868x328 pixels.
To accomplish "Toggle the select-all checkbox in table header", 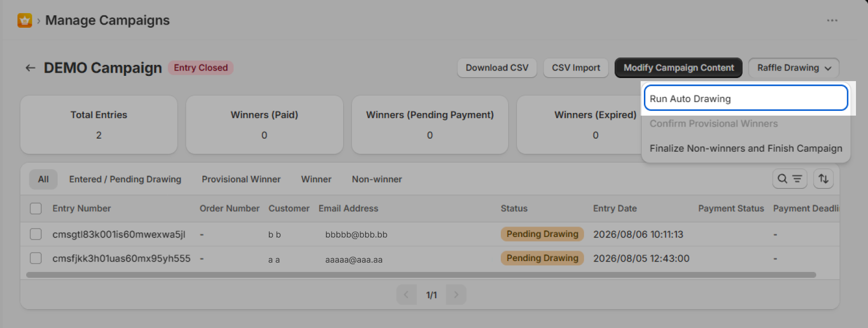I will point(36,209).
